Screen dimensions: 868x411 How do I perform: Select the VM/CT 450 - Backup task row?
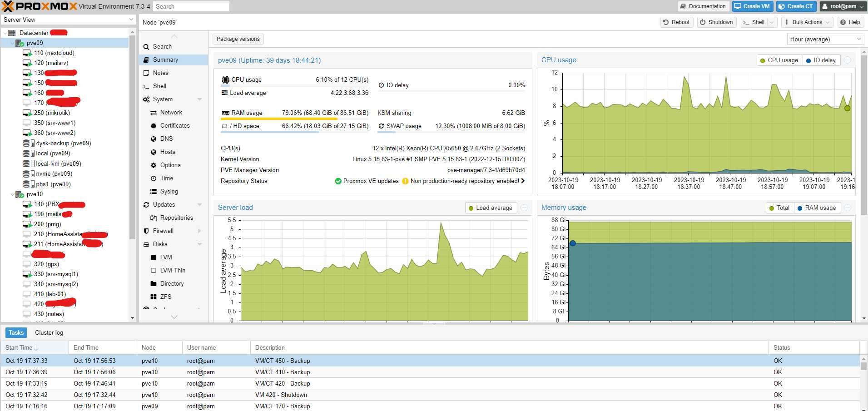pyautogui.click(x=430, y=361)
